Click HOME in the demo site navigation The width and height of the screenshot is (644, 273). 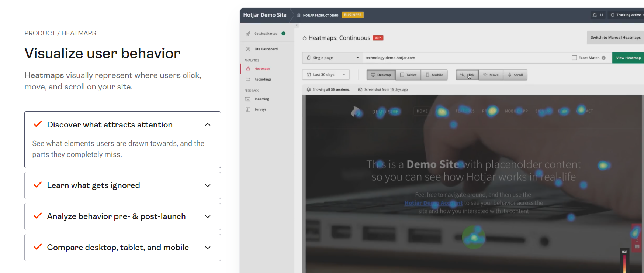click(422, 111)
